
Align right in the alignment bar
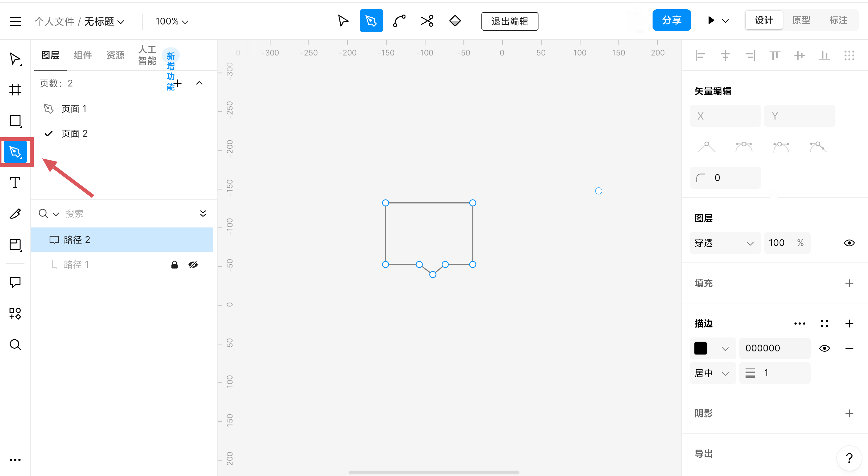point(750,55)
